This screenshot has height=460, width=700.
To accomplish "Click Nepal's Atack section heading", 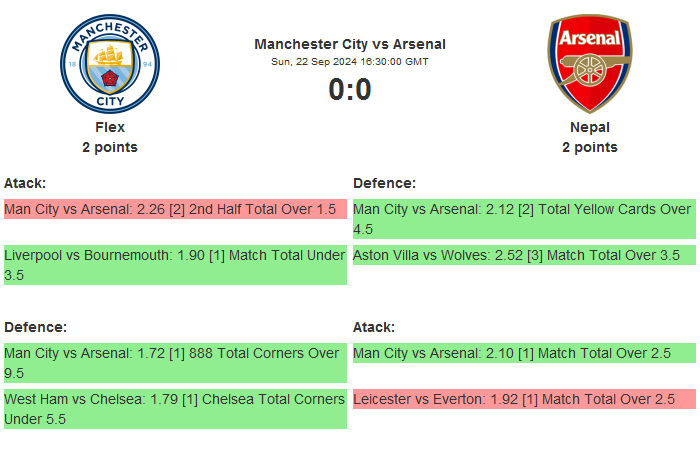I will click(x=374, y=327).
